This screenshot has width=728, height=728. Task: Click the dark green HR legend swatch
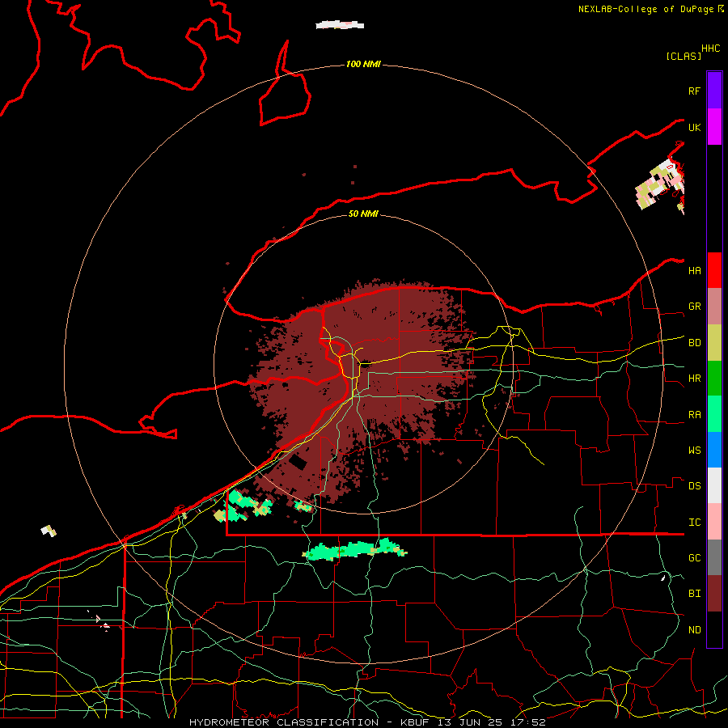tap(714, 378)
